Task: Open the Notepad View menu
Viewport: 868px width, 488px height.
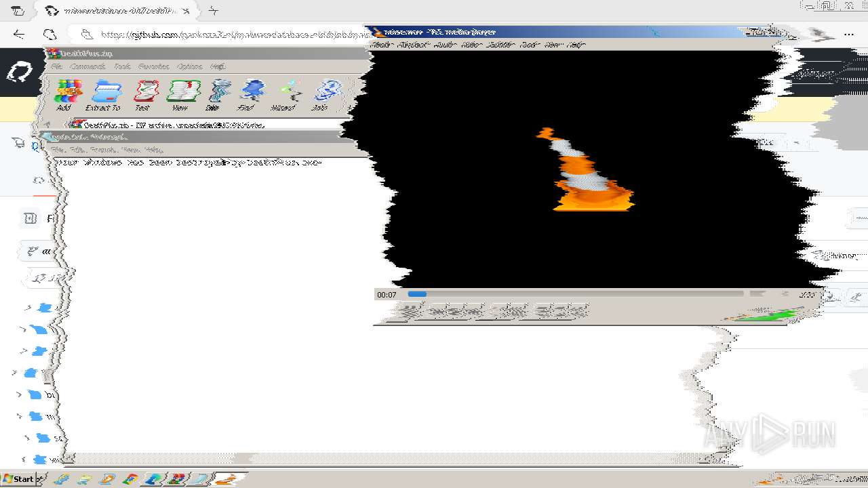Action: 131,149
